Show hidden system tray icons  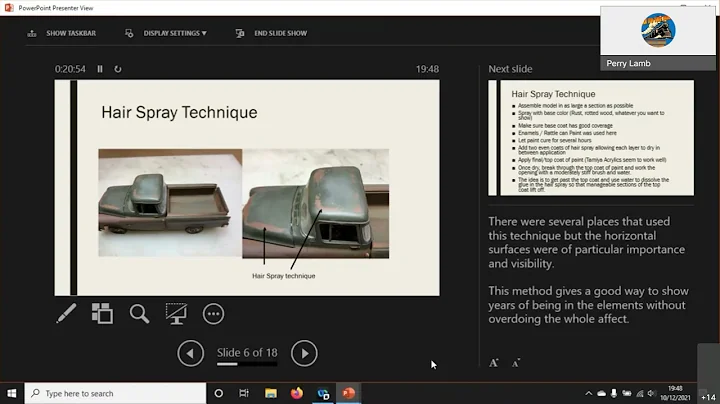[589, 393]
